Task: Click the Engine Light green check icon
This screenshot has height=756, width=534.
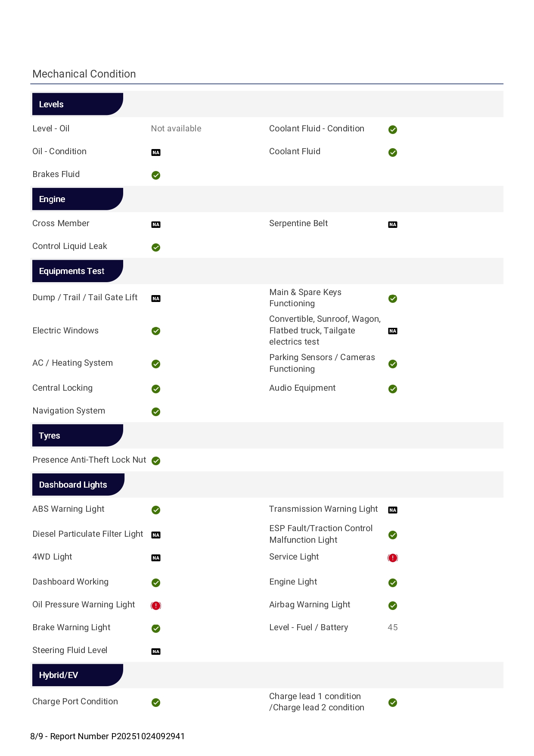Action: (392, 583)
